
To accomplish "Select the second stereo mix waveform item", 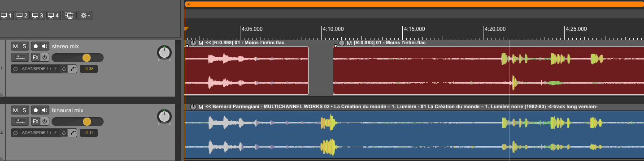I will pos(488,71).
